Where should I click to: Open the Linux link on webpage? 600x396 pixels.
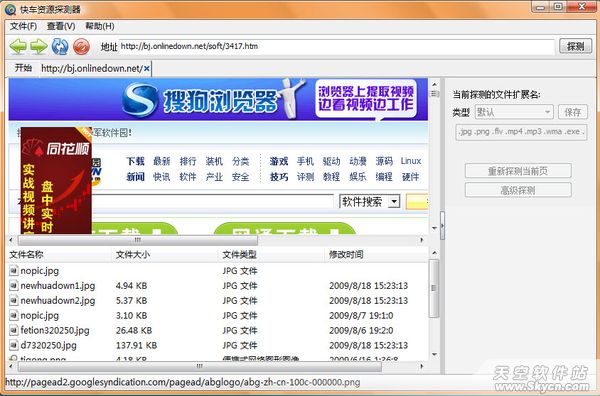(x=411, y=161)
